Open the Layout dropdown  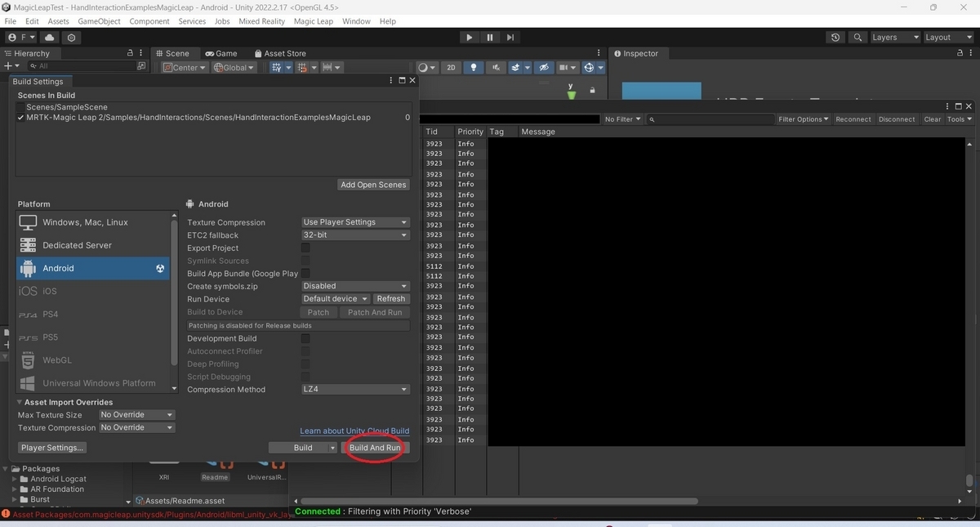pos(947,38)
